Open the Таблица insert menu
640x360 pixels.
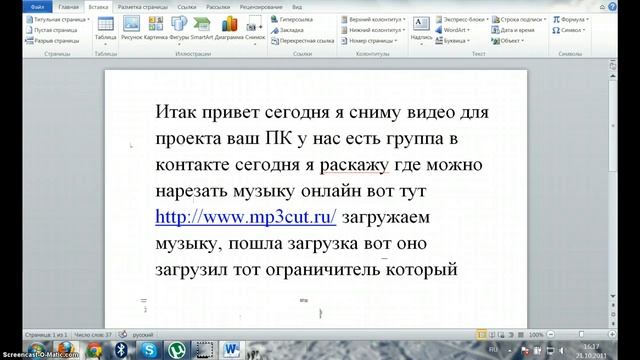(x=105, y=31)
